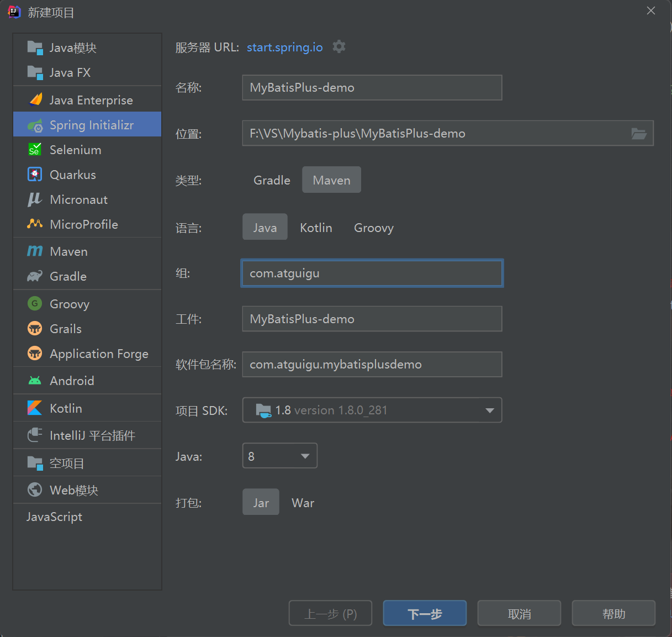Viewport: 672px width, 637px height.
Task: Select Application Forge project type
Action: [87, 354]
